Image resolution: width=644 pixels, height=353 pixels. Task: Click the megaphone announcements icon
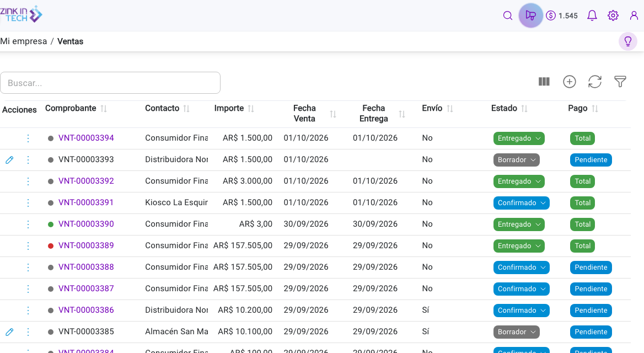pos(530,15)
